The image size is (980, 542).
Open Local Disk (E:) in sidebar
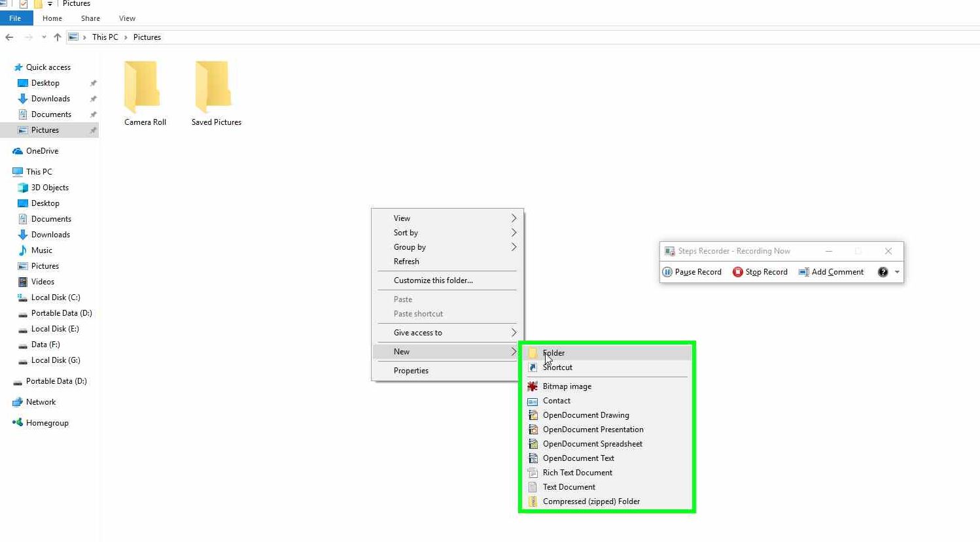coord(55,329)
